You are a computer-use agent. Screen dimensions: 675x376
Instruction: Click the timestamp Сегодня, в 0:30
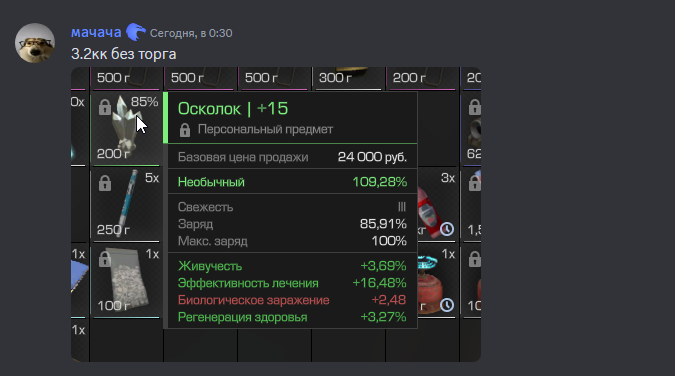coord(191,33)
